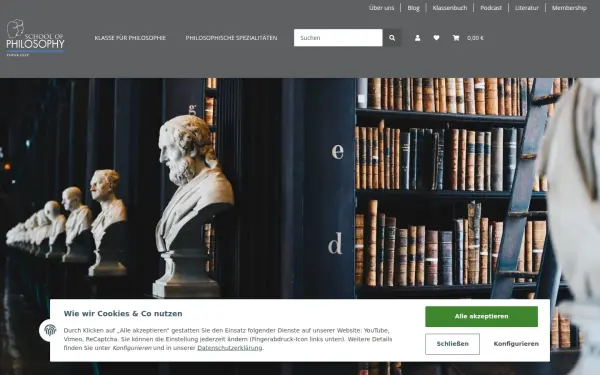Focus the Suchen search field
The height and width of the screenshot is (375, 600).
point(338,38)
